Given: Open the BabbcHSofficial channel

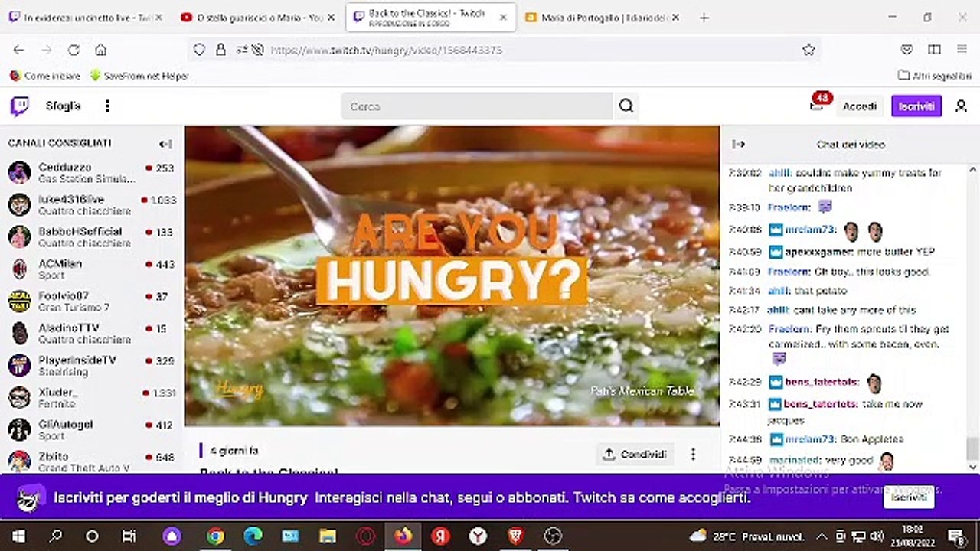Looking at the screenshot, I should coord(92,236).
